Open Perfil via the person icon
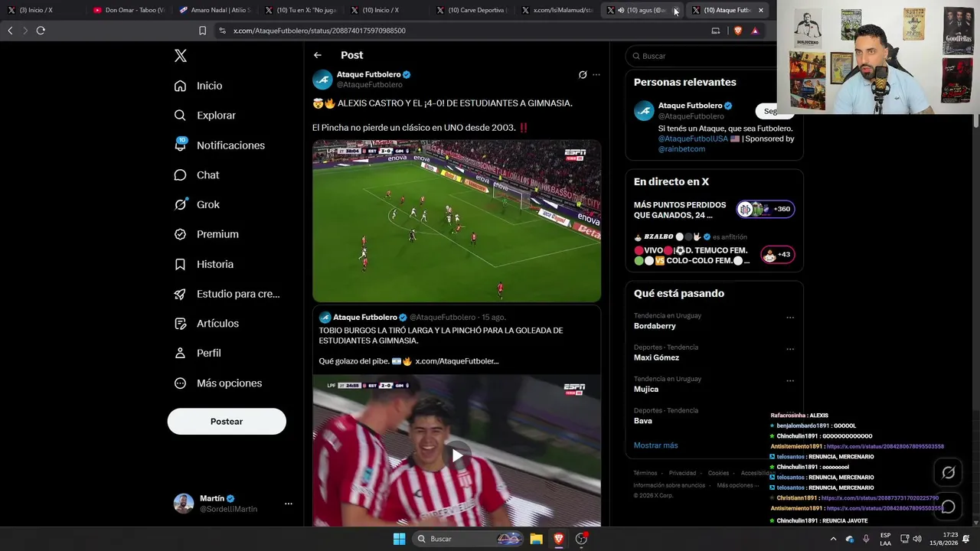Image resolution: width=980 pixels, height=551 pixels. [x=180, y=353]
